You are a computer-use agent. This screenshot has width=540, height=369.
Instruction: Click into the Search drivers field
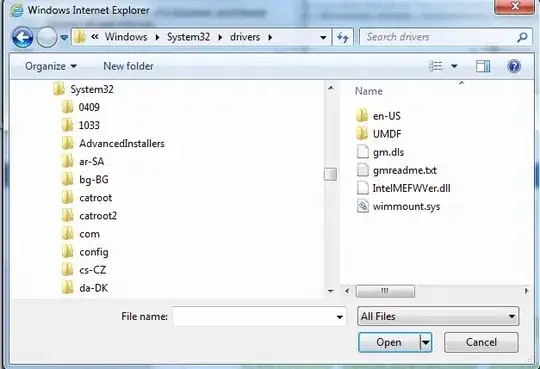point(439,37)
